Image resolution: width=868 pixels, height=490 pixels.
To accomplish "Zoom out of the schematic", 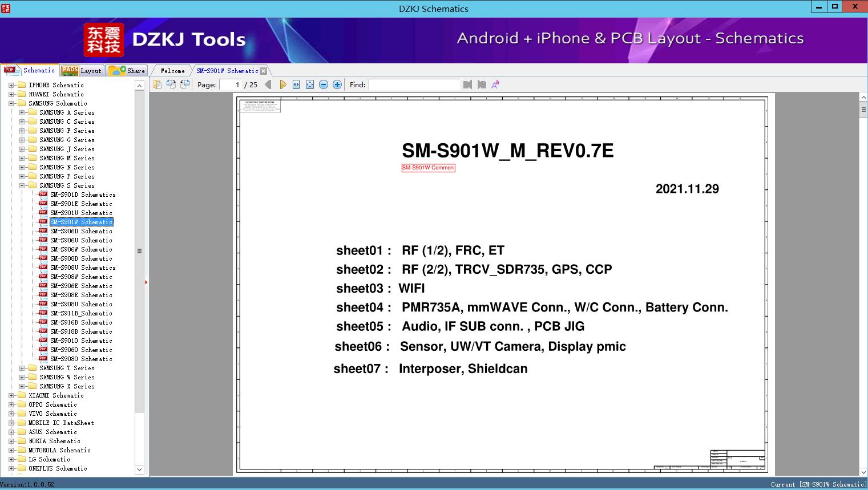I will point(324,84).
